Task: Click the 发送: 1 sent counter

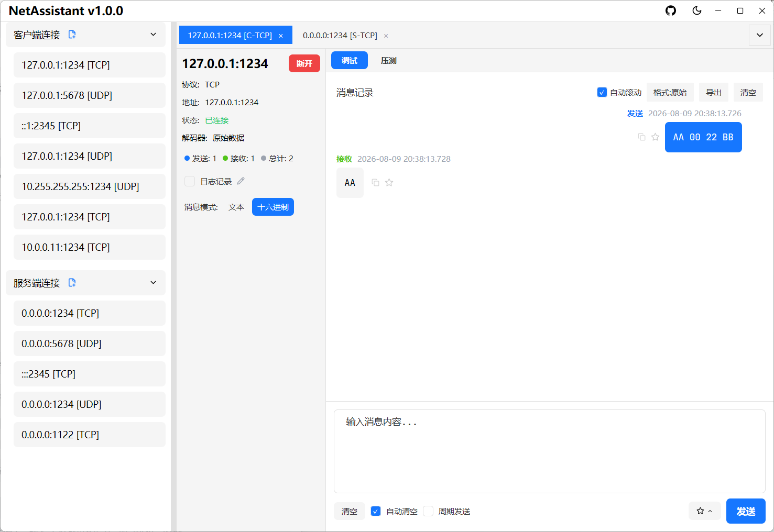Action: point(201,159)
